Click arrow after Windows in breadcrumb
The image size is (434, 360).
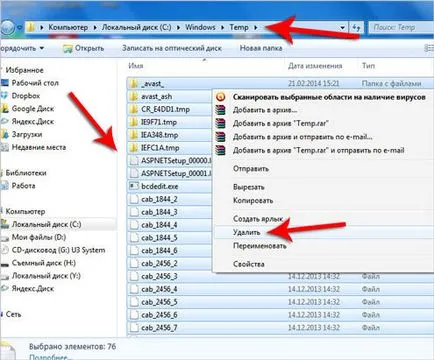[x=222, y=27]
